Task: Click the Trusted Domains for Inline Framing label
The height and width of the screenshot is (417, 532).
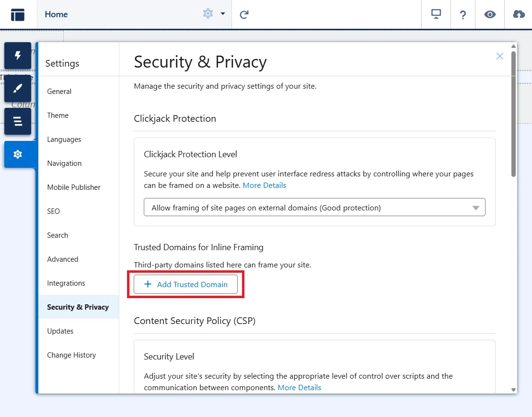Action: tap(198, 247)
